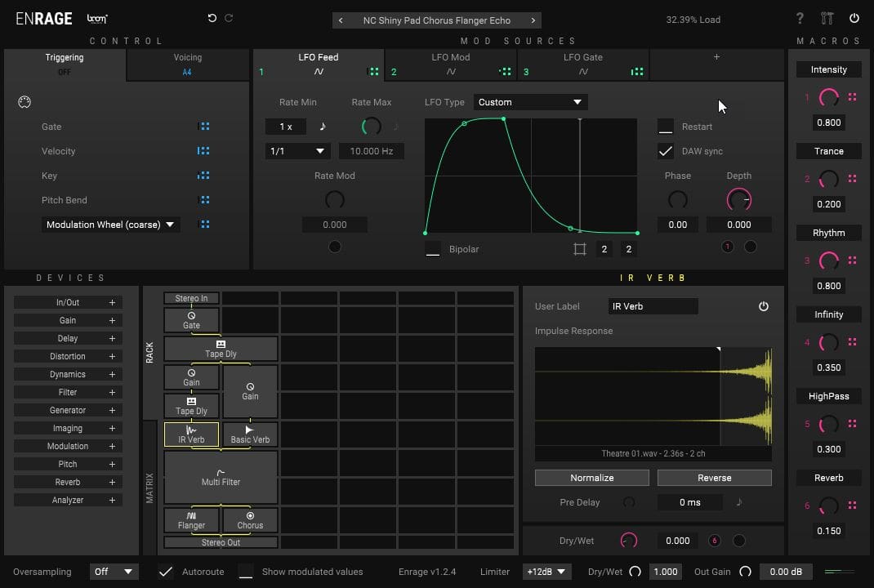Adjust the IR Verb Dry/Wet knob
This screenshot has width=874, height=588.
(x=629, y=541)
